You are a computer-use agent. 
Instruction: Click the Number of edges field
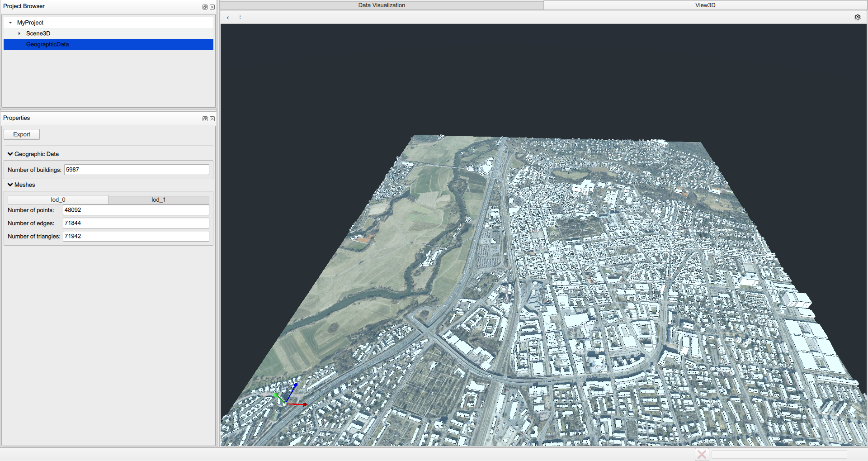click(x=136, y=223)
